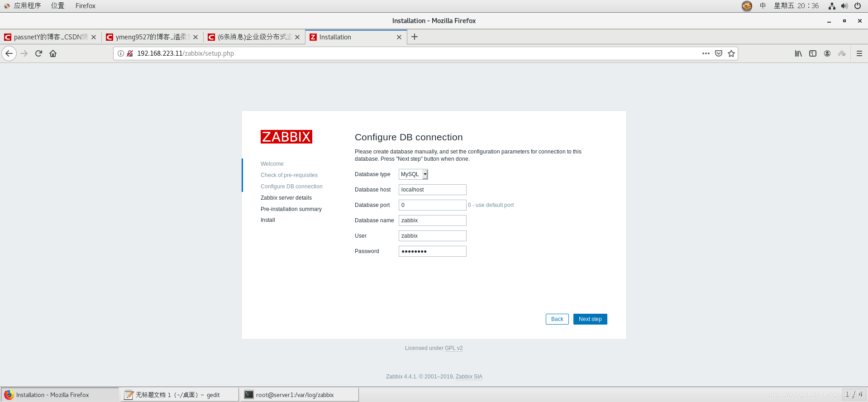868x402 pixels.
Task: Focus the Database host field
Action: tap(433, 190)
